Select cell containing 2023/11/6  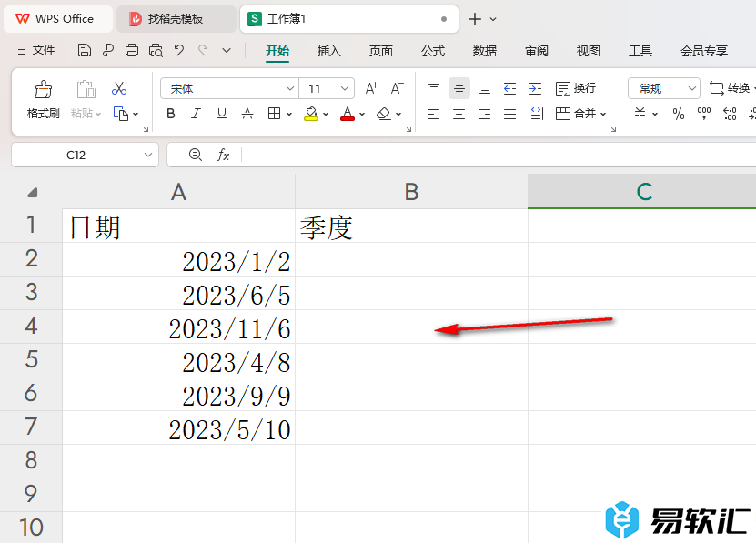pyautogui.click(x=179, y=327)
